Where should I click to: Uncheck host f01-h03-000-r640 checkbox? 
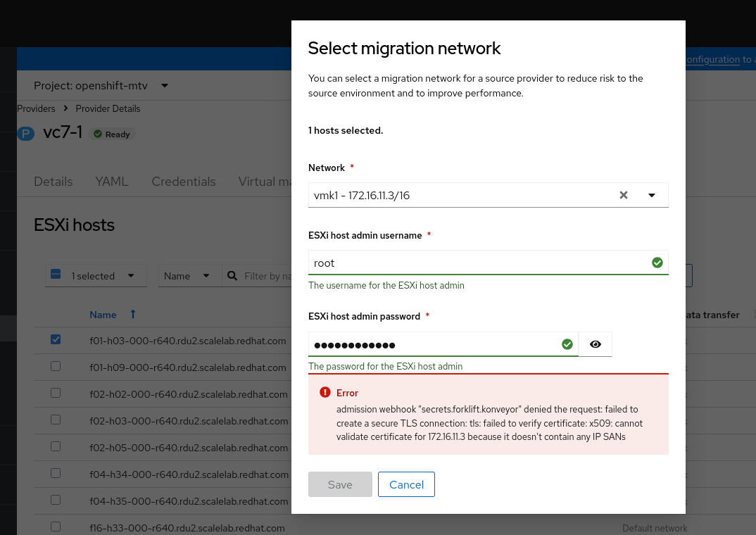click(56, 339)
